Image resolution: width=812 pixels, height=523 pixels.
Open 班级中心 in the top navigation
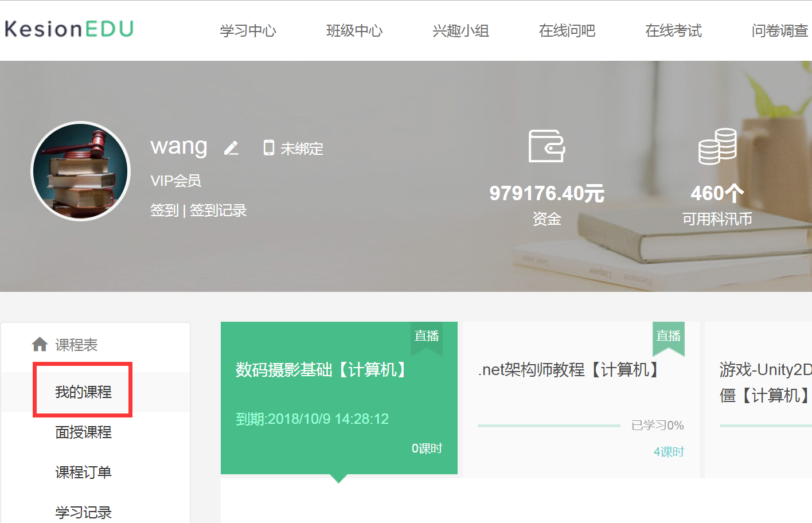click(x=354, y=30)
